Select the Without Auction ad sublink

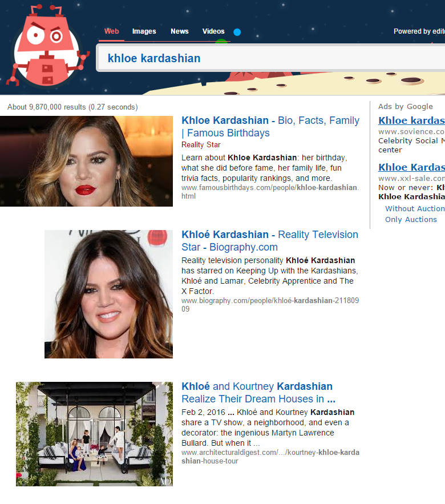point(415,208)
